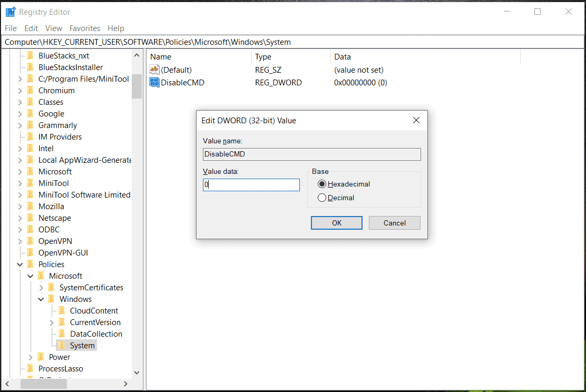The height and width of the screenshot is (392, 586).
Task: Expand the CurrentVersion key
Action: click(x=52, y=322)
